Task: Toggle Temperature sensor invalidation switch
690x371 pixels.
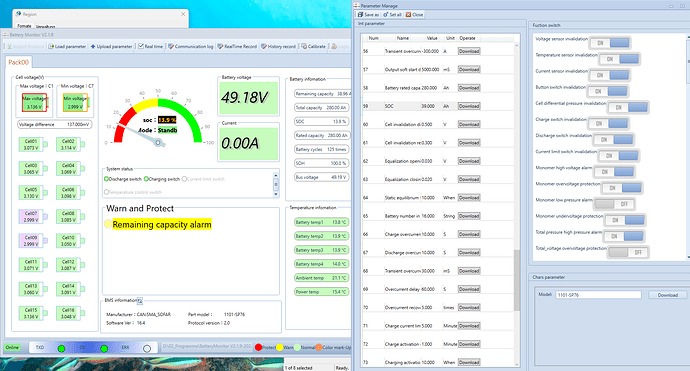Action: point(620,59)
